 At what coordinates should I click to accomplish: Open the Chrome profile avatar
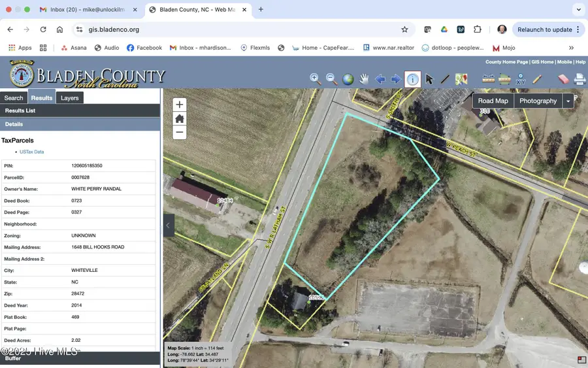click(502, 29)
